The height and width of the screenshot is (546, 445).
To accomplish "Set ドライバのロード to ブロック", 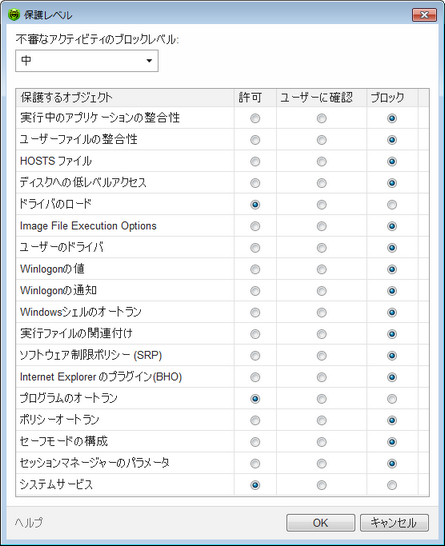I will (392, 205).
